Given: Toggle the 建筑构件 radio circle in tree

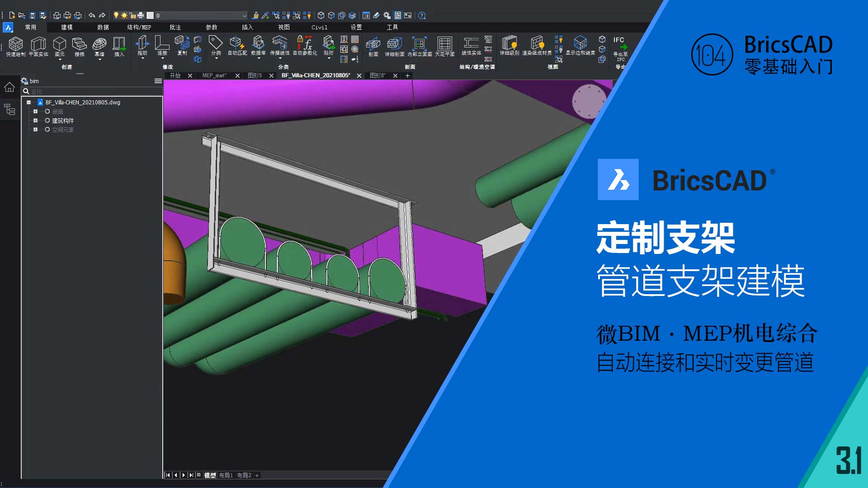Looking at the screenshot, I should point(47,121).
